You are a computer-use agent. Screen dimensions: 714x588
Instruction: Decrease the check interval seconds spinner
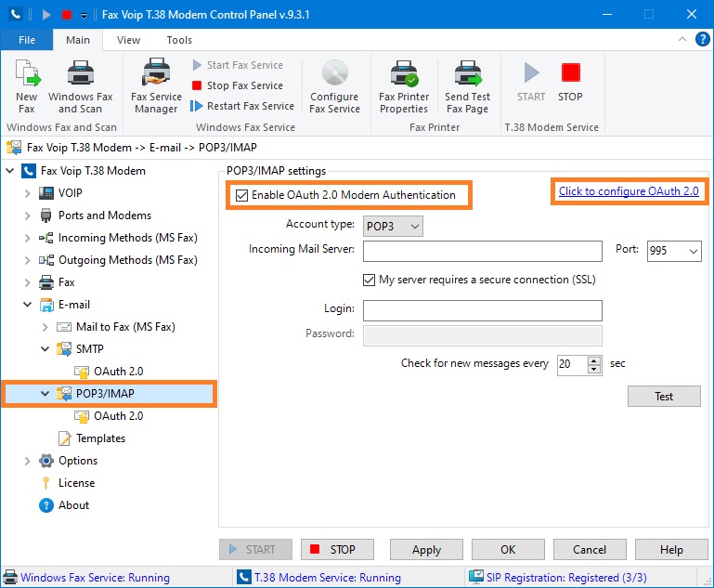coord(594,370)
